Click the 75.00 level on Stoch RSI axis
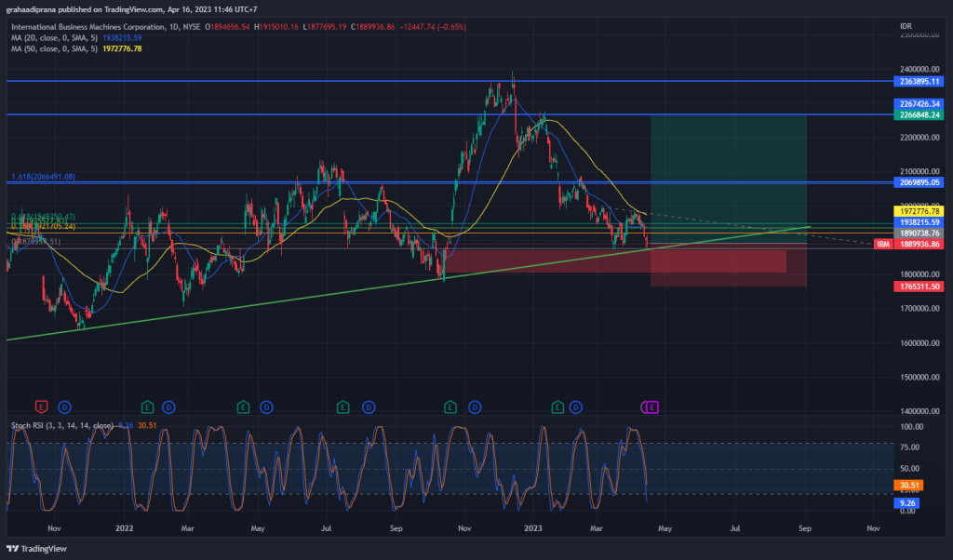The height and width of the screenshot is (560, 953). [x=910, y=447]
